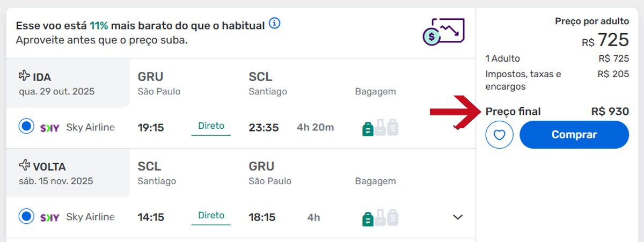The image size is (644, 242).
Task: Click the Sky Airline logo on return flight
Action: click(50, 217)
